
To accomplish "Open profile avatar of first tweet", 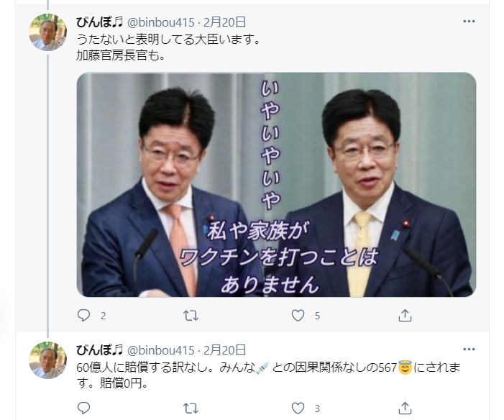I will click(x=48, y=32).
